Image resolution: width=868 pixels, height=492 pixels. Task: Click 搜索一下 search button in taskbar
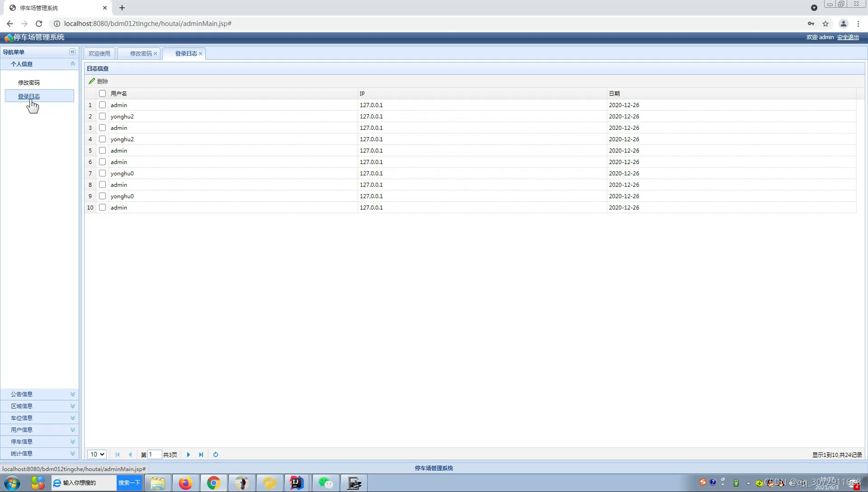pyautogui.click(x=129, y=483)
